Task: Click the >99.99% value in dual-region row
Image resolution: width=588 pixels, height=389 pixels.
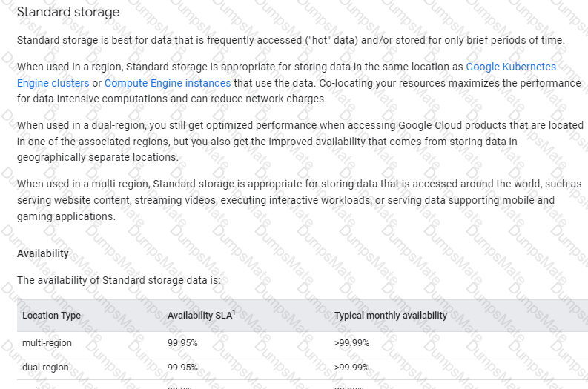Action: (351, 368)
